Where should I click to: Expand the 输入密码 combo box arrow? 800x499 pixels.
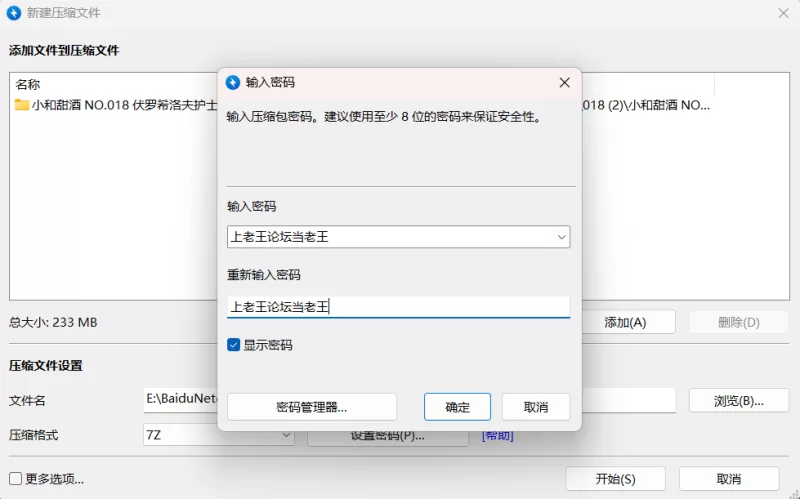pyautogui.click(x=561, y=237)
